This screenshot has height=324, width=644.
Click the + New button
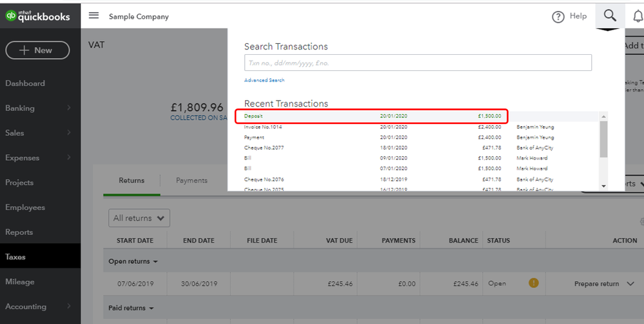38,50
